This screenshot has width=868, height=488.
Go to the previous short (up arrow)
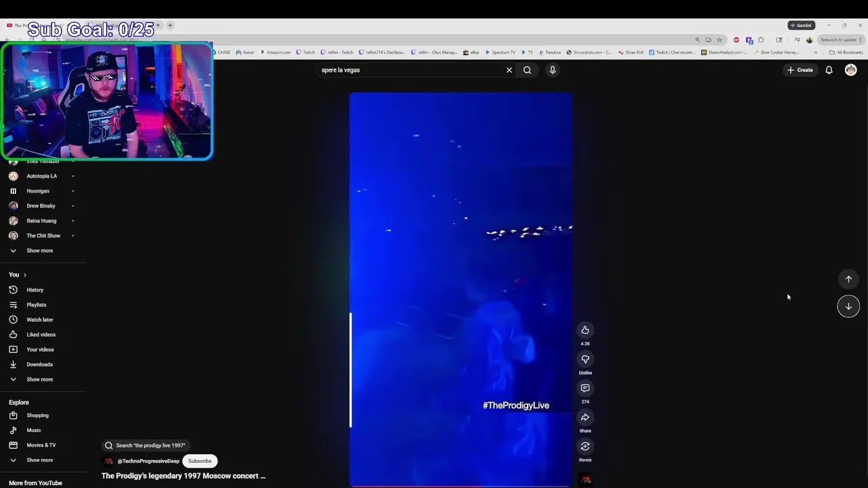pyautogui.click(x=848, y=279)
